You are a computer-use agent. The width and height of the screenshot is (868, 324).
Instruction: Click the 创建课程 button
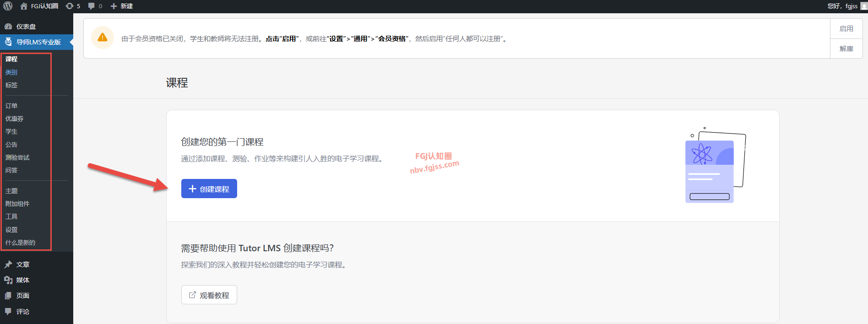tap(209, 189)
